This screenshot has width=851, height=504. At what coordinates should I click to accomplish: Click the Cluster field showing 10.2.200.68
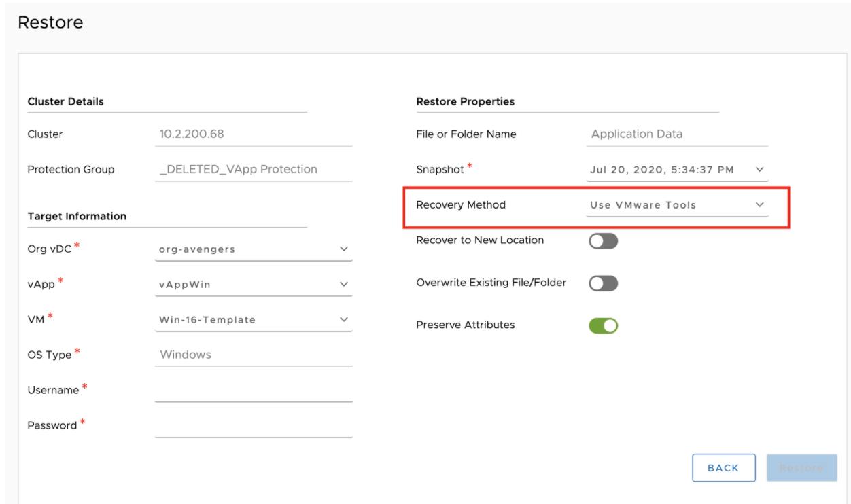(x=253, y=134)
